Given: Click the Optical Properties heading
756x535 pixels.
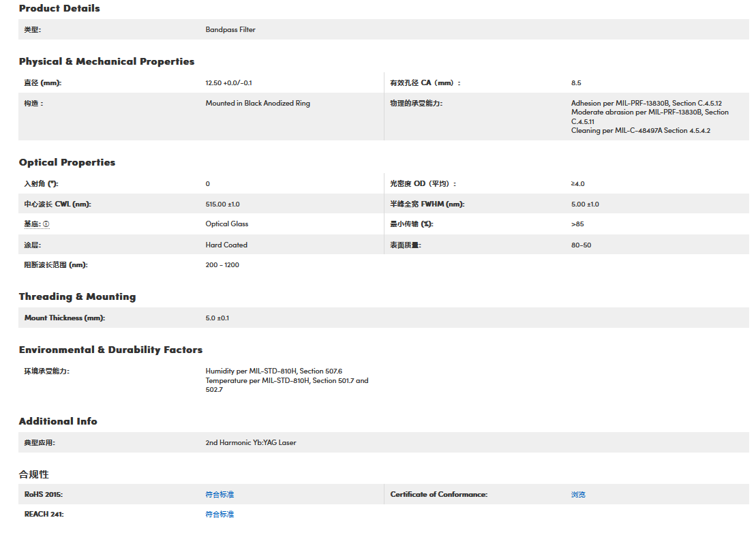Looking at the screenshot, I should click(67, 162).
